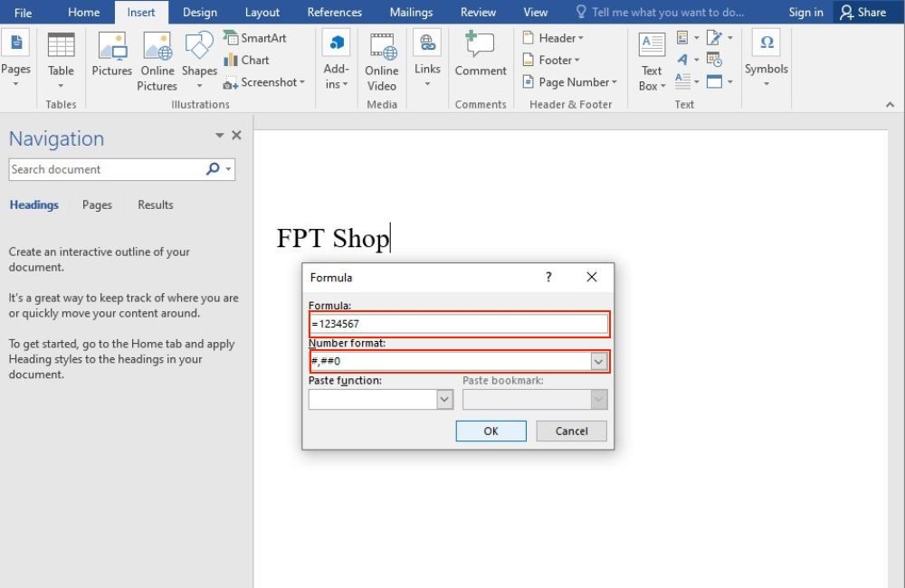Open the References tab
Image resolution: width=905 pixels, height=588 pixels.
(x=334, y=12)
